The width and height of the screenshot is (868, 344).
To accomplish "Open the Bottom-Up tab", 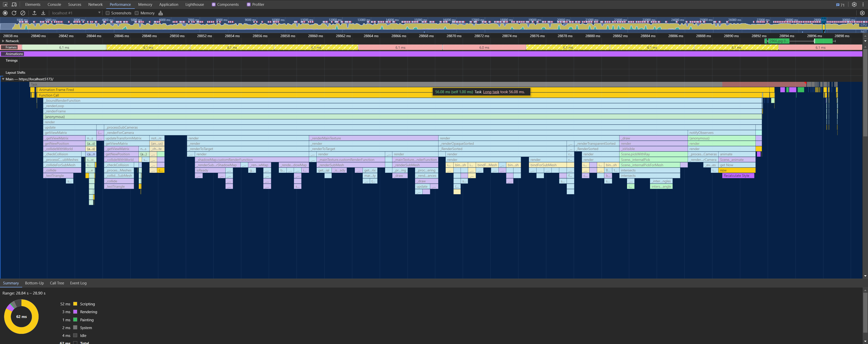I will [34, 283].
